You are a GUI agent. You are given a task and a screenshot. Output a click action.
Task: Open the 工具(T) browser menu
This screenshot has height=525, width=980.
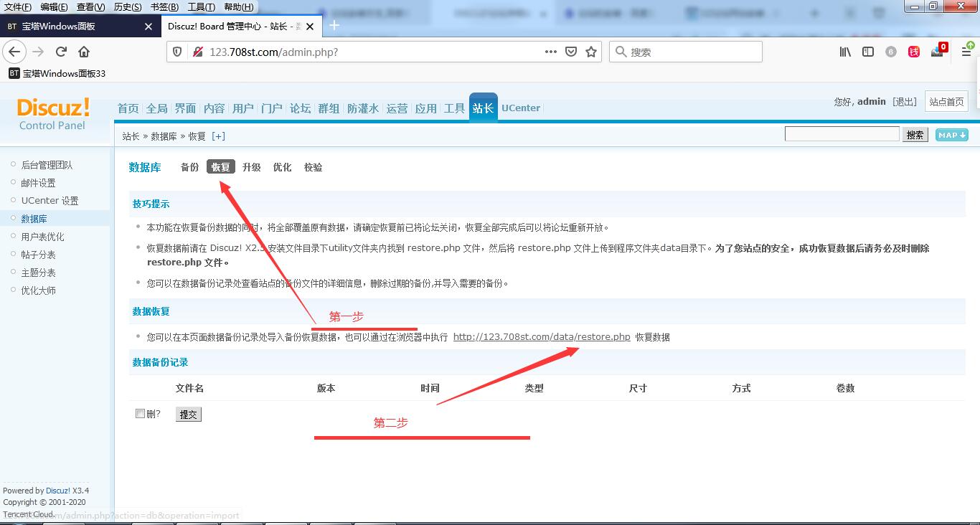point(201,7)
